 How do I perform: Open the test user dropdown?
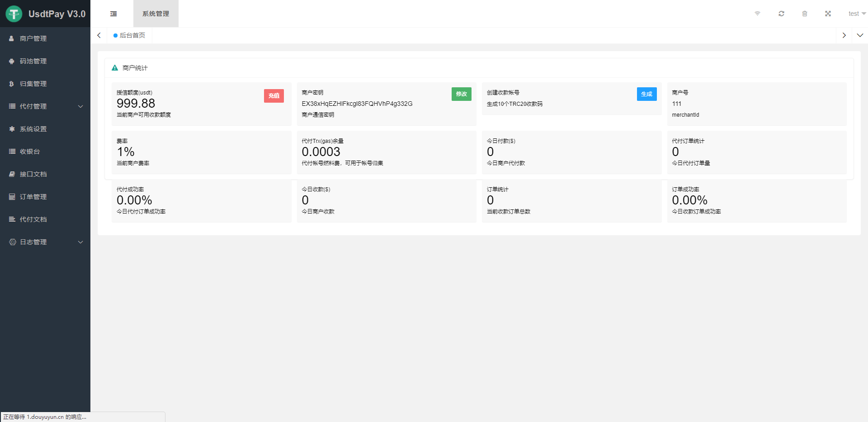click(x=857, y=14)
